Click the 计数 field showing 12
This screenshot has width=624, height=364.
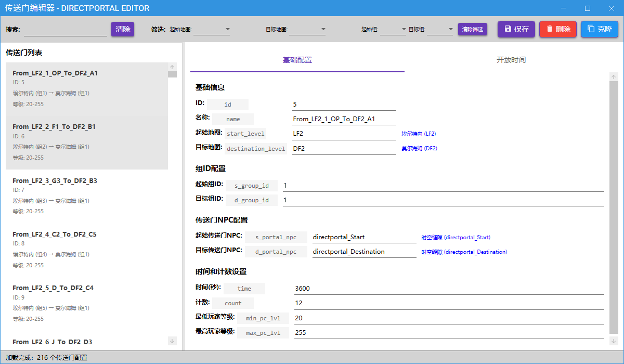tap(449, 303)
